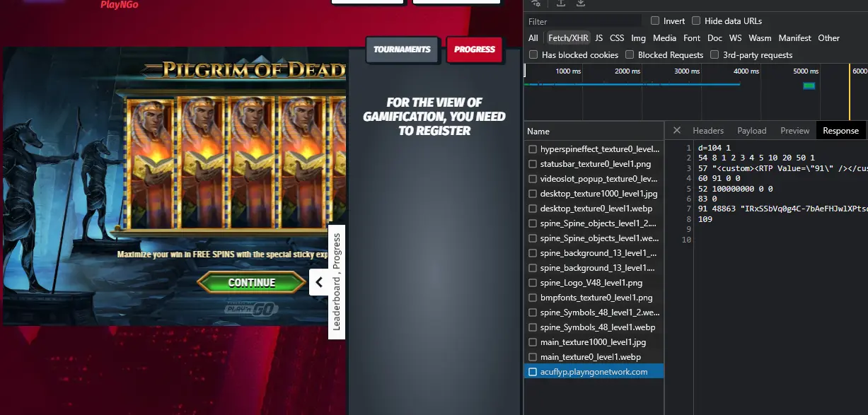Click the file icon beside main_texture1000_level1.jpg
The image size is (868, 415).
[x=533, y=342]
